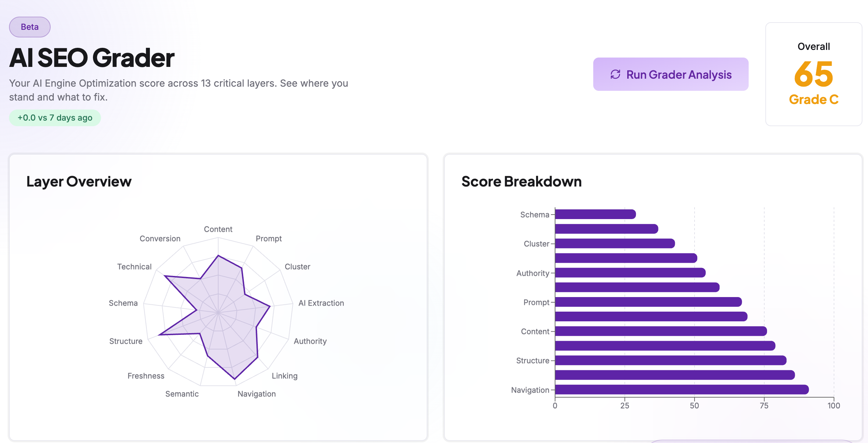Click the Conversion axis label
This screenshot has height=443, width=868.
point(160,238)
